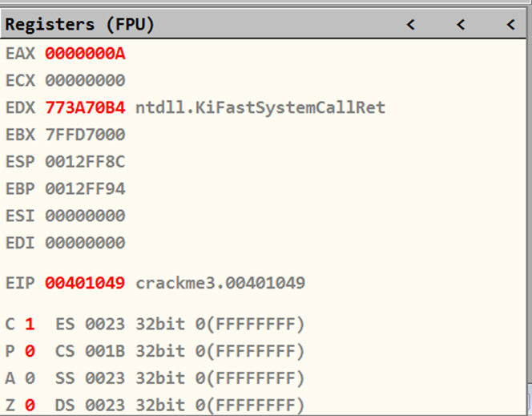The width and height of the screenshot is (532, 416).
Task: Select EDX value 773A70B4
Action: coord(85,107)
